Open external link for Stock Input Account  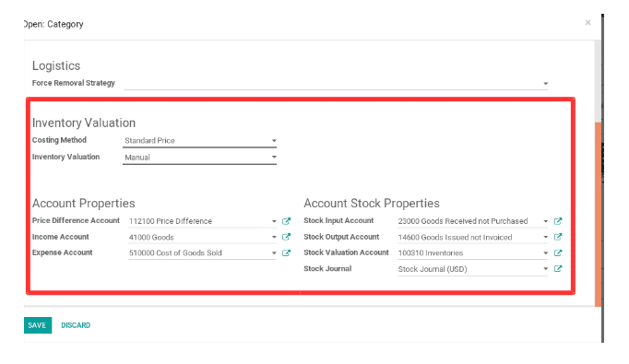[x=558, y=221]
